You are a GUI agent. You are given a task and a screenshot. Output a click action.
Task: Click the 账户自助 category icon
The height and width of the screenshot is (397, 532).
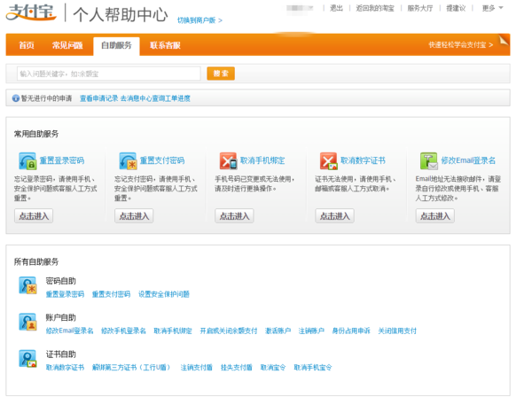pos(27,322)
